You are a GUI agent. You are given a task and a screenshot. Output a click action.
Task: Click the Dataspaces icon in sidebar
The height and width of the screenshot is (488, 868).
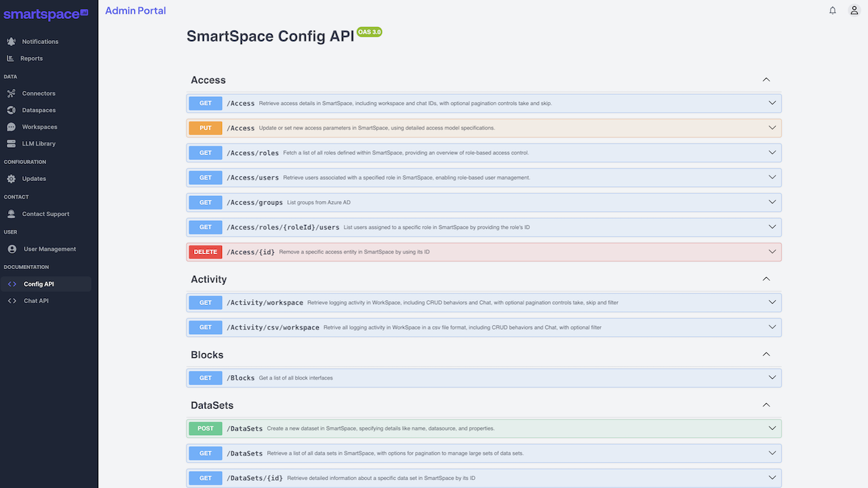[x=11, y=110]
